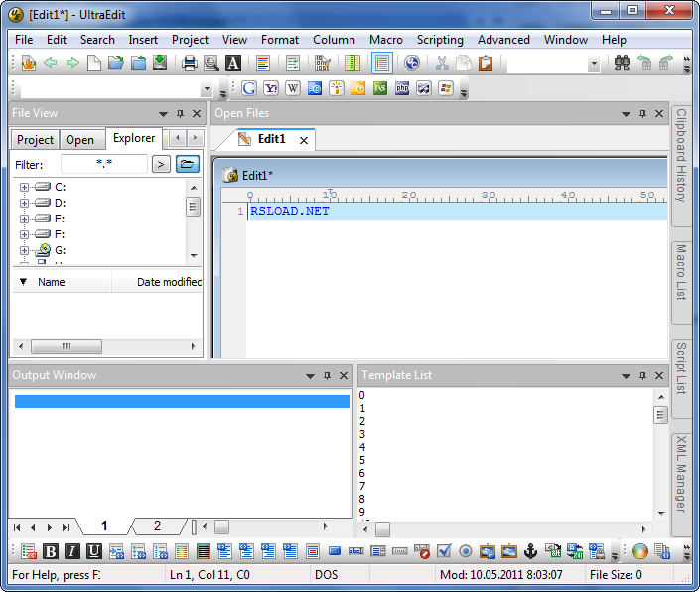
Task: Click the HTML Underline 'U' icon
Action: point(94,552)
